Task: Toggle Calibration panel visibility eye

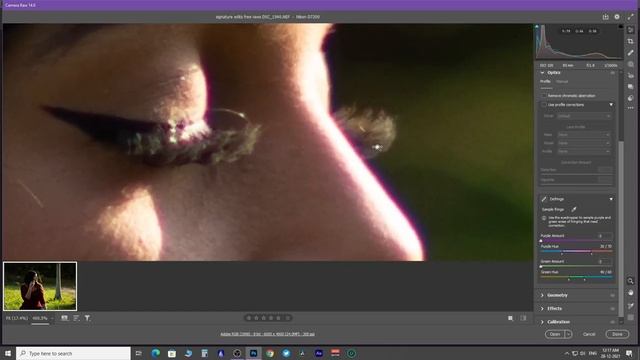Action: (612, 322)
